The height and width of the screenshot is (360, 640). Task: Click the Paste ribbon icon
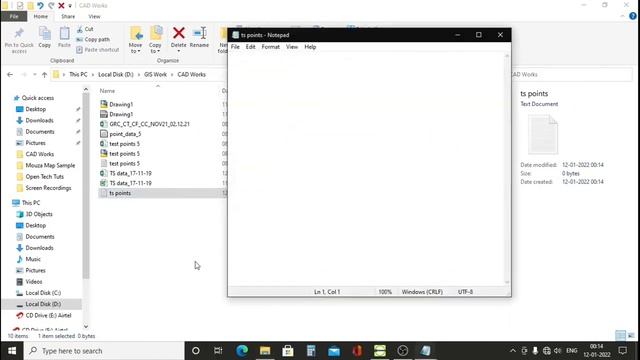[64, 33]
